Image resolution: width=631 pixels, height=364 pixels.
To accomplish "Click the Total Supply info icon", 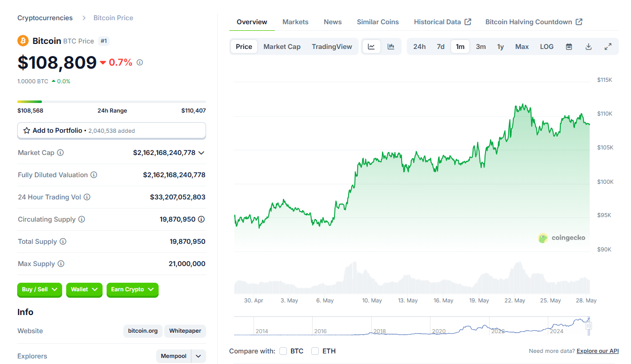I will tap(63, 241).
